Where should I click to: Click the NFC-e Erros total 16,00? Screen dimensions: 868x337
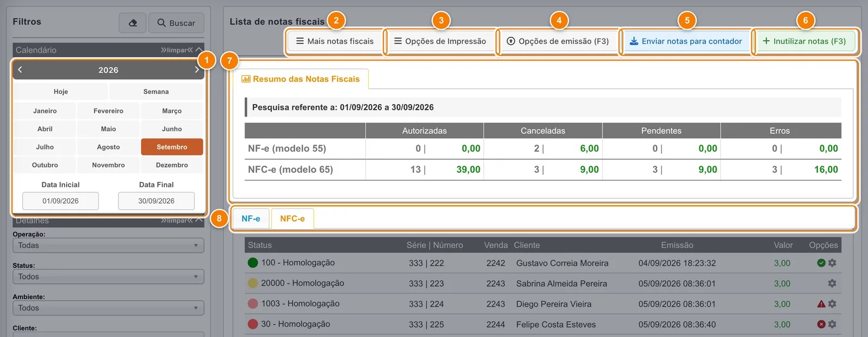[x=826, y=170]
